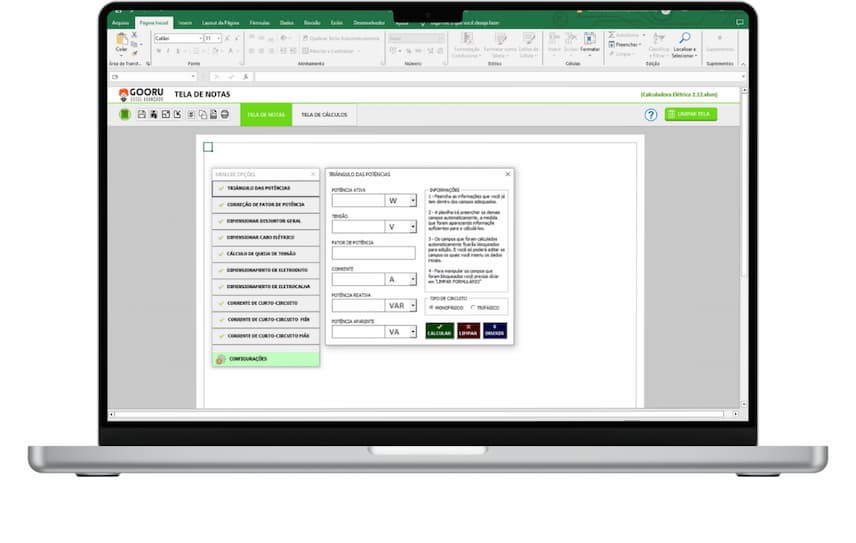The height and width of the screenshot is (543, 856).
Task: Click the blue Enviar button
Action: pos(495,331)
